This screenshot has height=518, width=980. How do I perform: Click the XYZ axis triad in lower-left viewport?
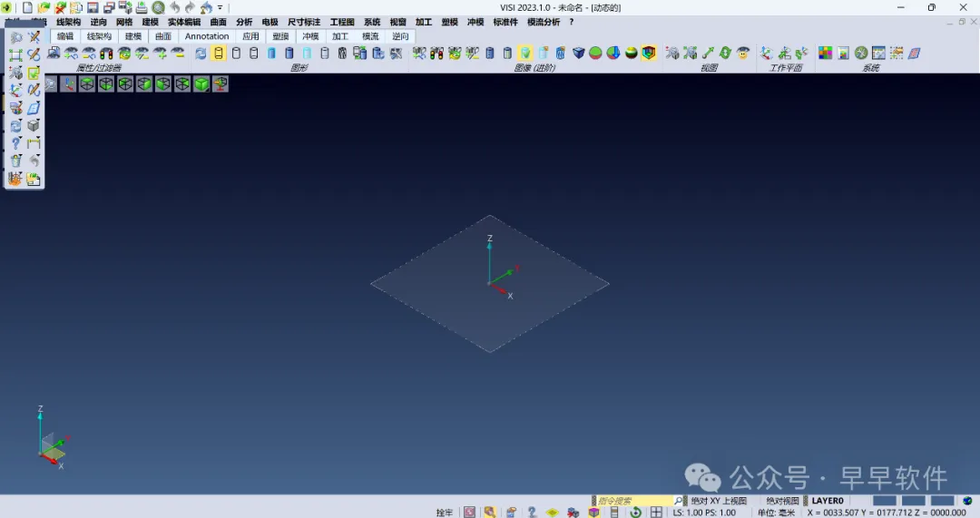pos(52,438)
